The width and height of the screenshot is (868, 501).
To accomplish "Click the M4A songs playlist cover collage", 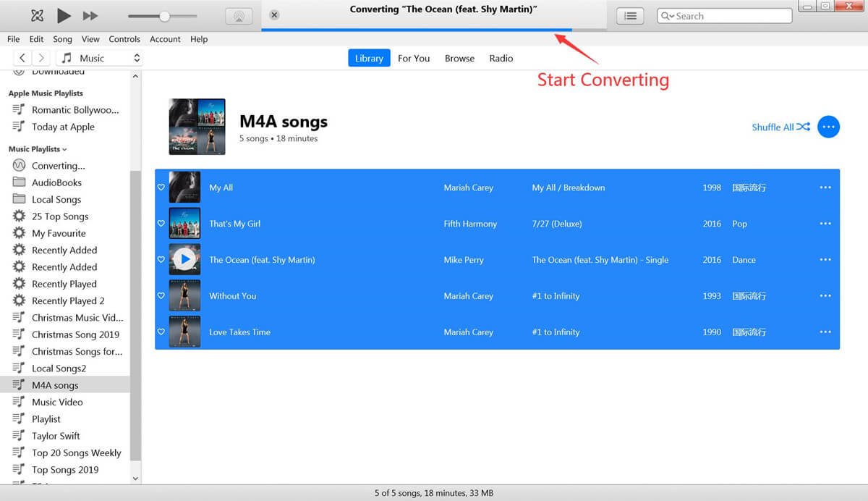I will point(197,127).
